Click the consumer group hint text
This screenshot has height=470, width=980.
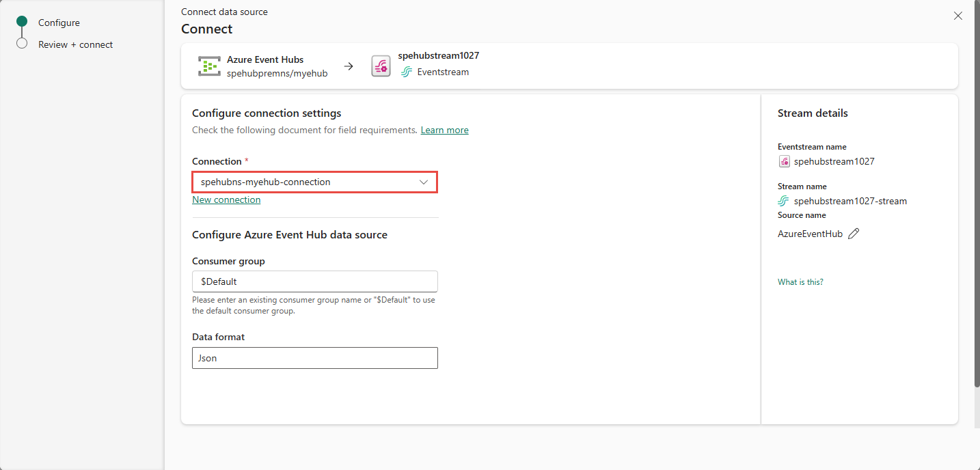pos(314,305)
